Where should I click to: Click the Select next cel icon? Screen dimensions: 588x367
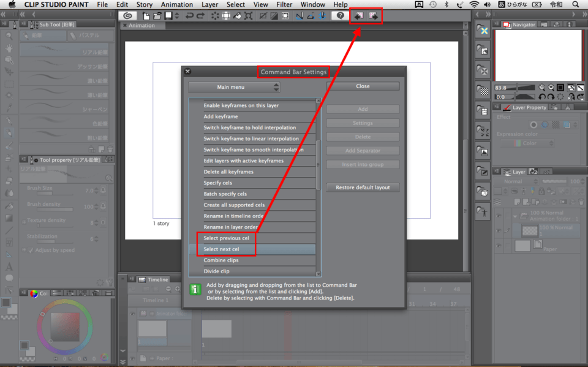[373, 16]
